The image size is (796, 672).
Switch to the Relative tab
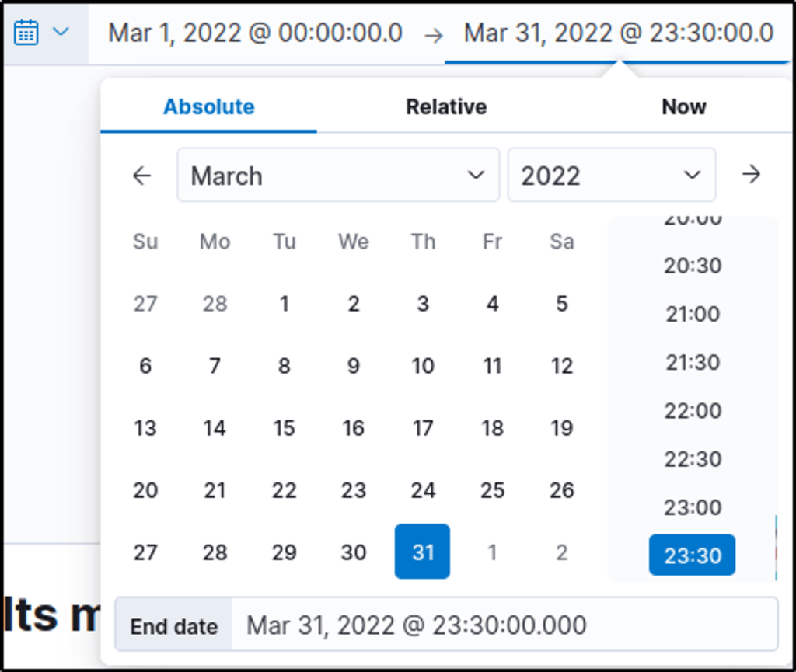point(446,107)
